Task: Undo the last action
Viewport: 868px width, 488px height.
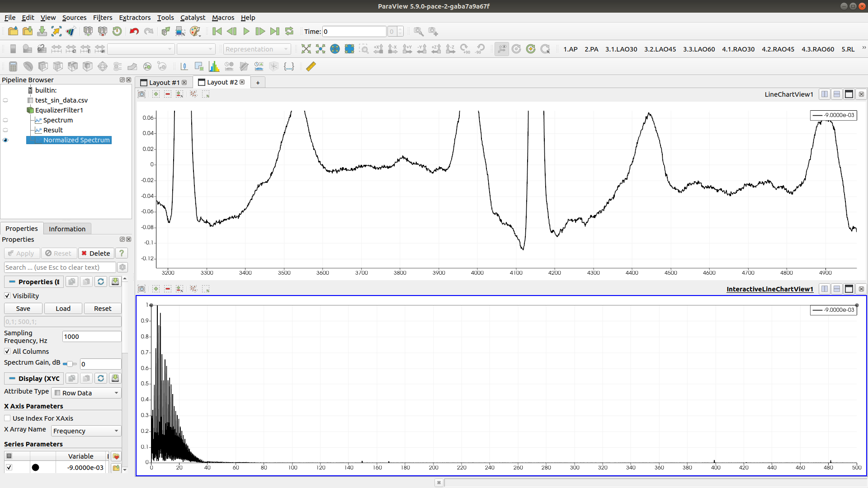Action: point(133,31)
